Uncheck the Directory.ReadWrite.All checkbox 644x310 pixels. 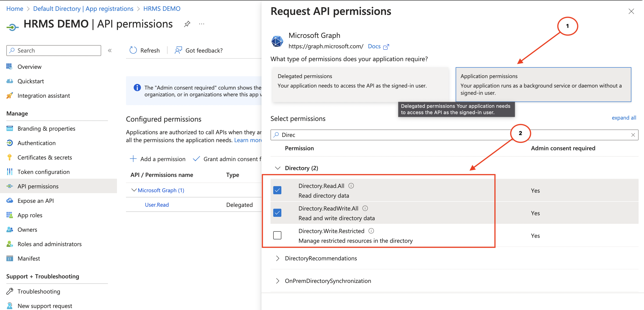coord(277,213)
